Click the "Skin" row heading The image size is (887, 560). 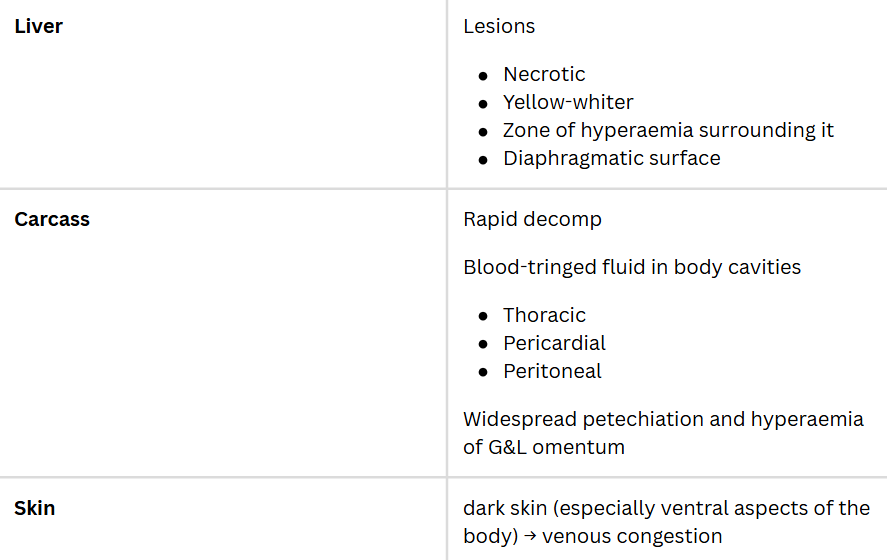[35, 508]
